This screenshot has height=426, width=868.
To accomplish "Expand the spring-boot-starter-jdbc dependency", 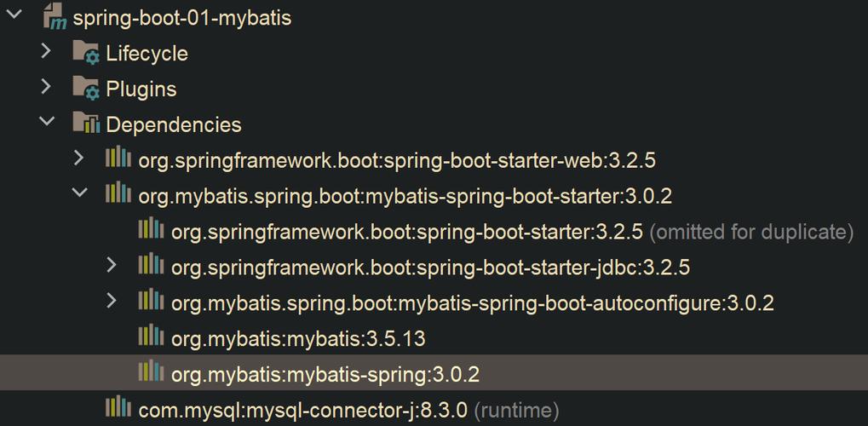I will pyautogui.click(x=112, y=267).
